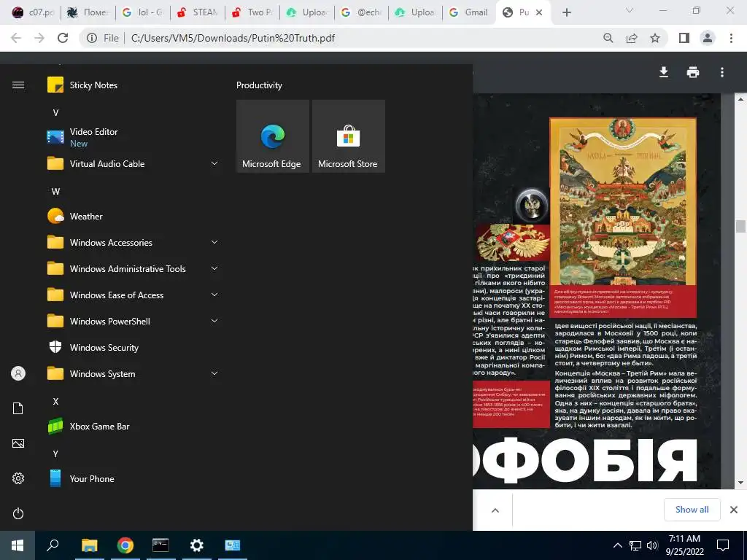Close the downloads bar
The image size is (747, 560).
click(x=734, y=510)
